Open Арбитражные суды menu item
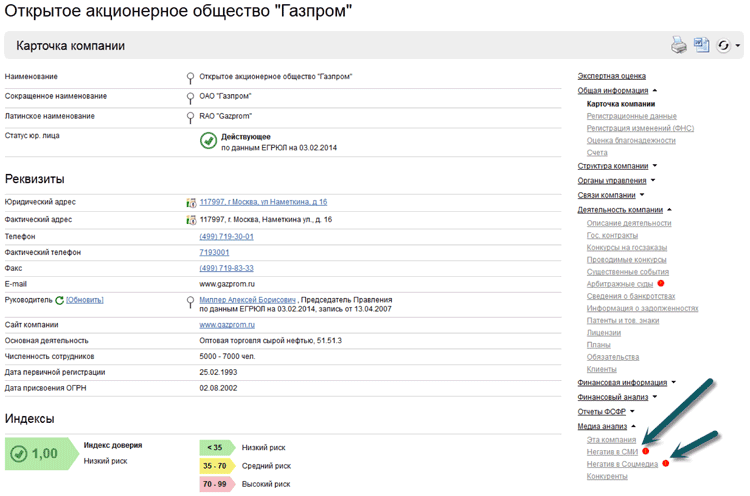The height and width of the screenshot is (496, 750). 620,284
